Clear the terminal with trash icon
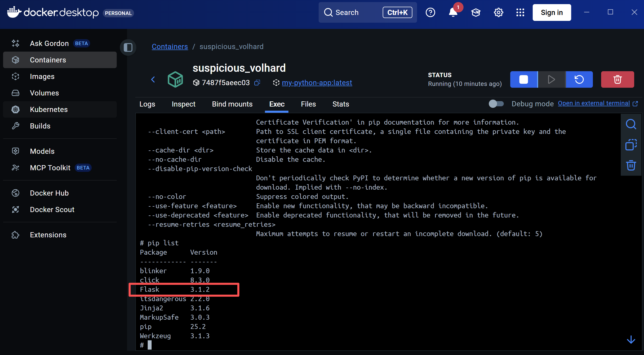 631,165
